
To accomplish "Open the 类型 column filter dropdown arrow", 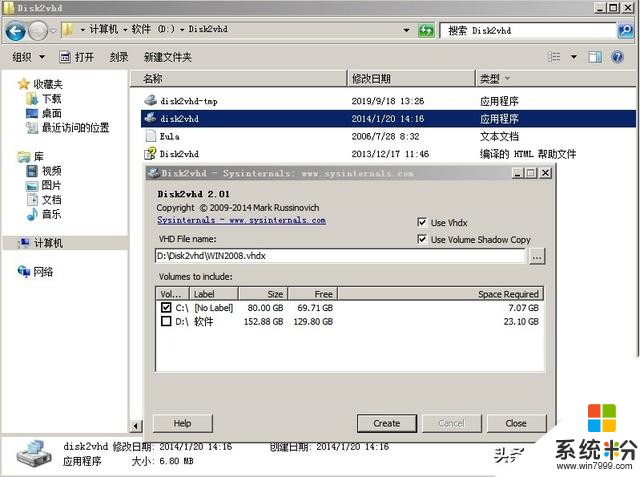I will (507, 78).
